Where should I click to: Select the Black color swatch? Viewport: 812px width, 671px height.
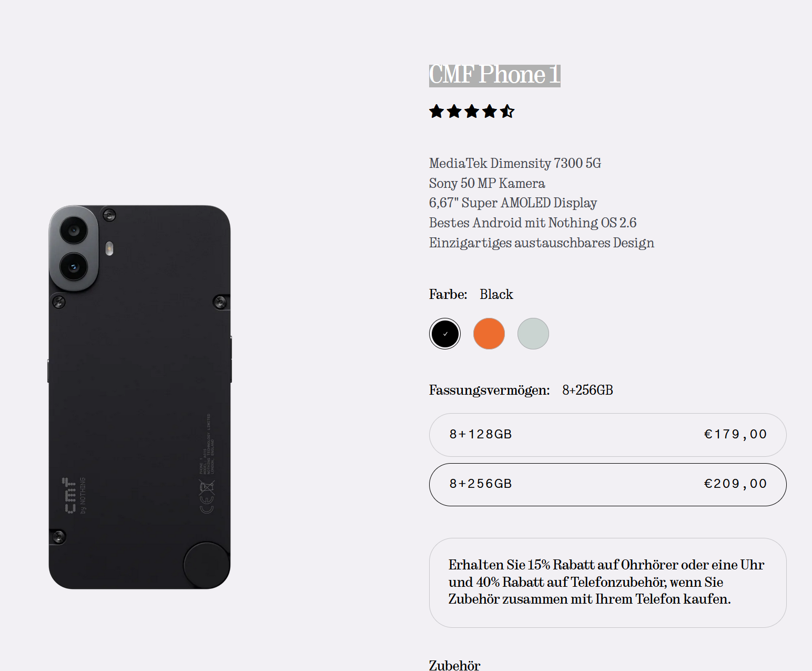tap(445, 334)
